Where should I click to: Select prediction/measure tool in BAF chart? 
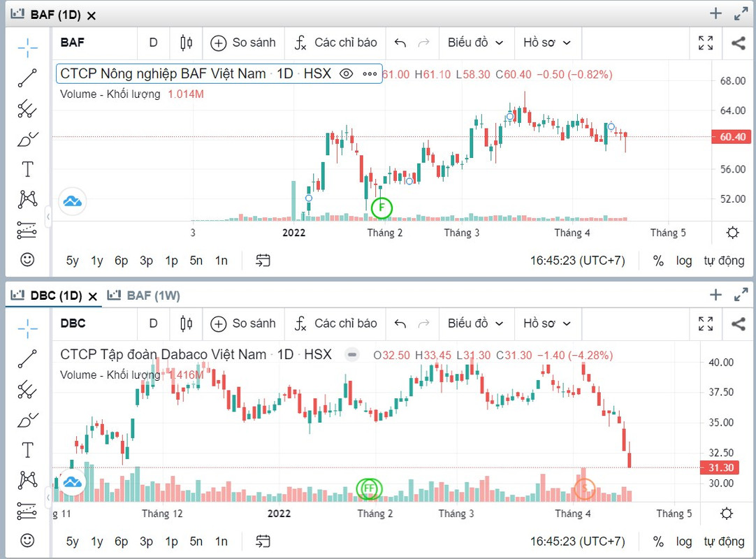pyautogui.click(x=27, y=230)
